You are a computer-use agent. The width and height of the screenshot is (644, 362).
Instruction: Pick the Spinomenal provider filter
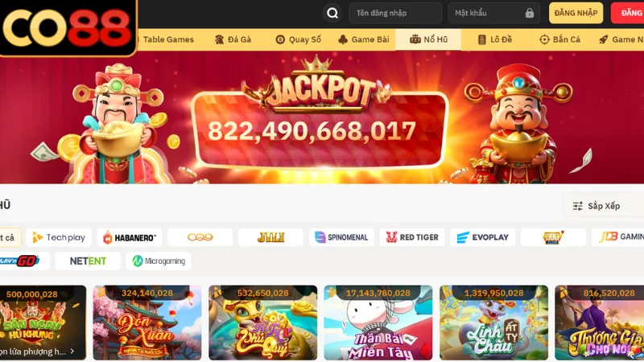[341, 237]
